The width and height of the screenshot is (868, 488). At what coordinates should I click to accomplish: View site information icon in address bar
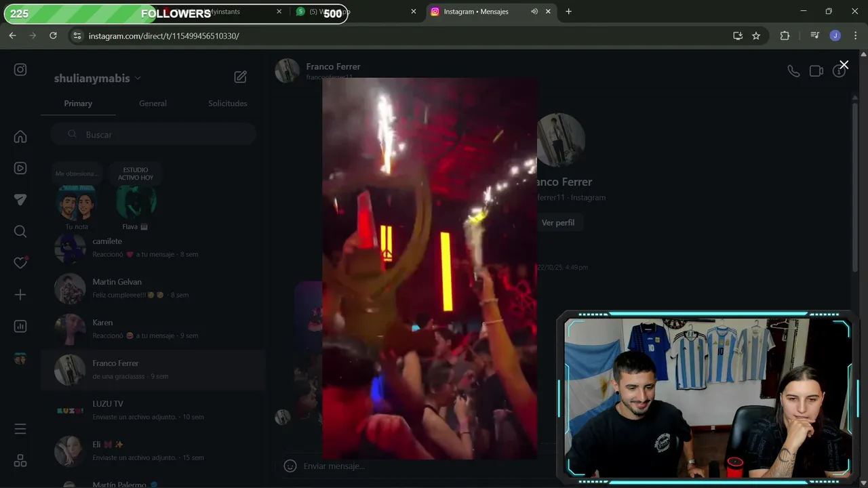click(x=77, y=35)
